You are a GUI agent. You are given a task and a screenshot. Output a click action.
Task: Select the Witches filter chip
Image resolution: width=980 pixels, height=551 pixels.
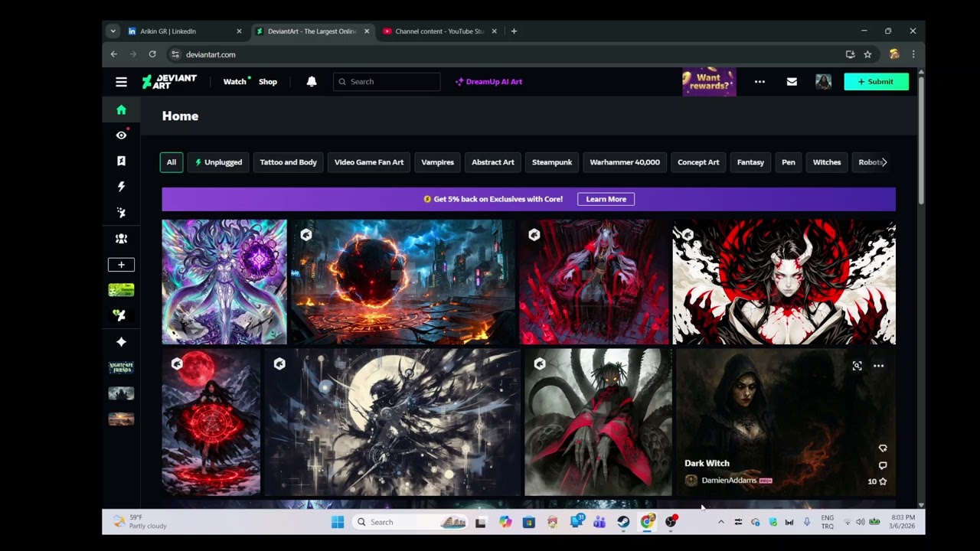827,162
